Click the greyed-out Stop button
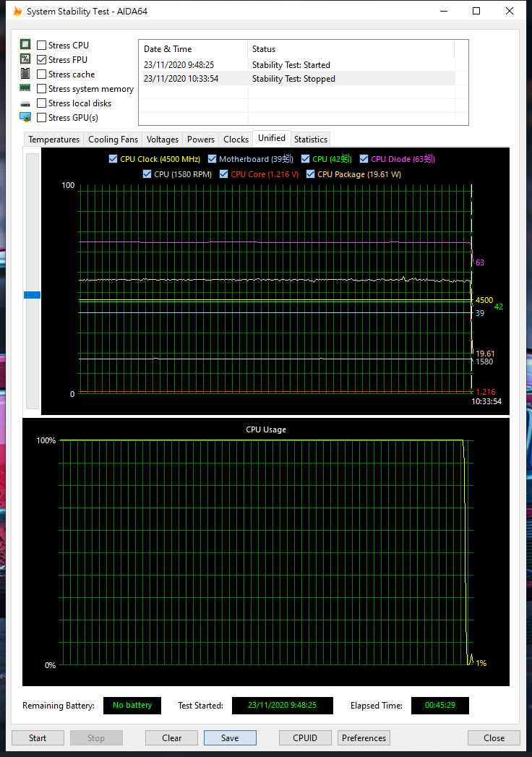This screenshot has height=757, width=532. 96,737
